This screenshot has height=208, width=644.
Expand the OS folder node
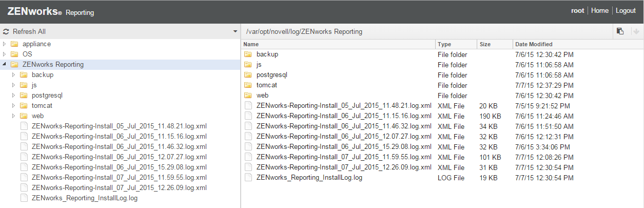[5, 54]
